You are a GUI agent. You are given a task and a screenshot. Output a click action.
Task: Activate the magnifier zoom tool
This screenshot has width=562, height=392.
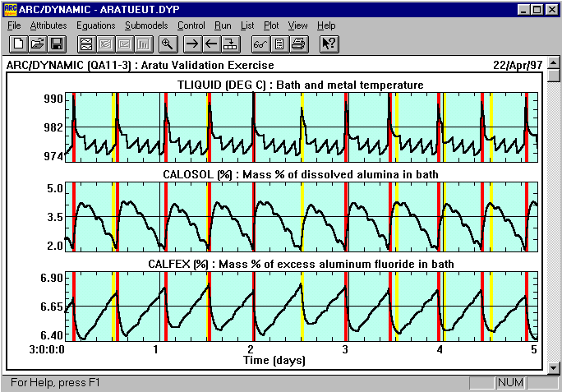coord(167,44)
